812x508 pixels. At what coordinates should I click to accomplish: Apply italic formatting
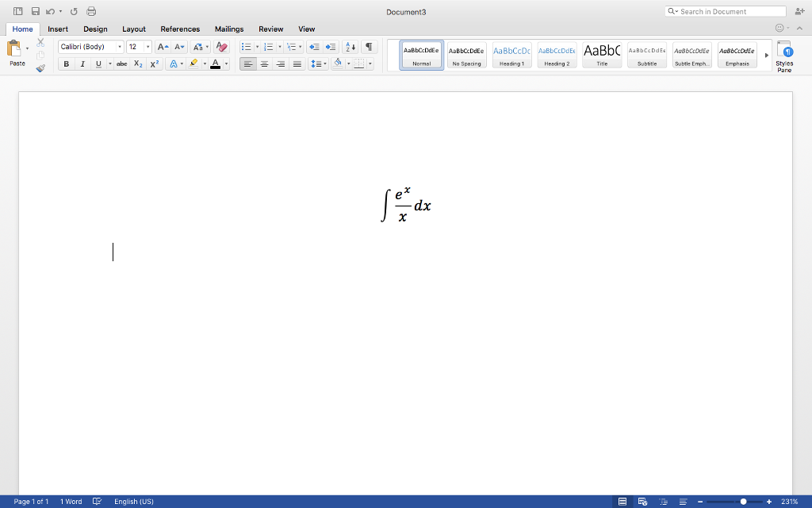click(x=82, y=63)
